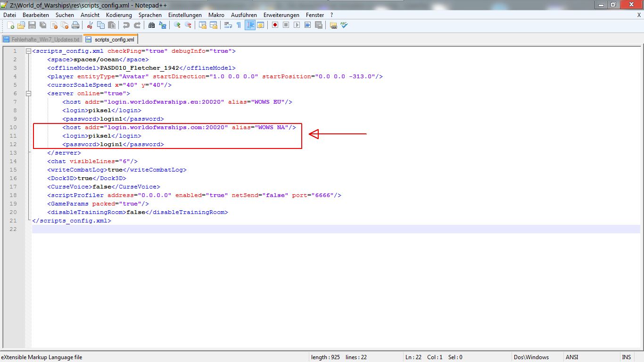Click the Save recorded macro icon
The image size is (644, 362).
coord(319,25)
